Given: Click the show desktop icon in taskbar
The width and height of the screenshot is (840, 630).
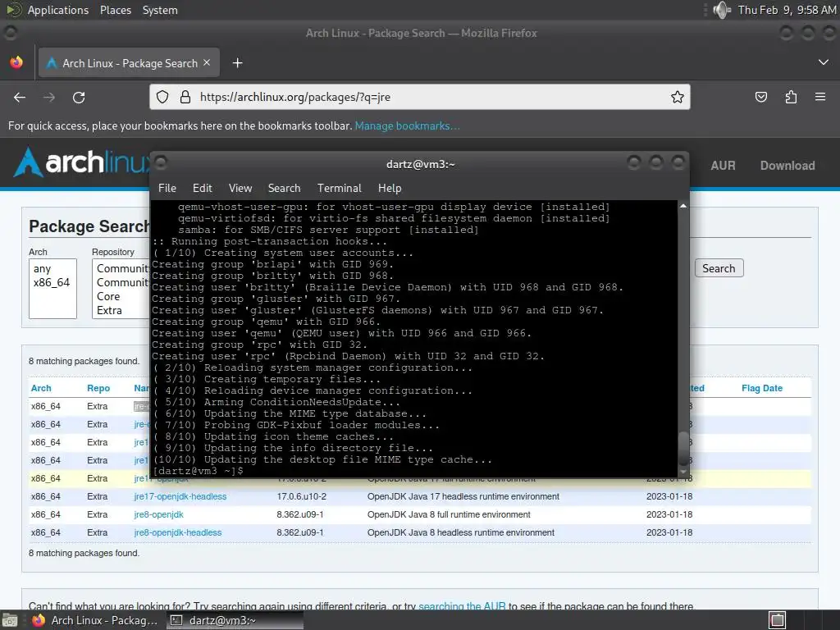Looking at the screenshot, I should coord(10,620).
